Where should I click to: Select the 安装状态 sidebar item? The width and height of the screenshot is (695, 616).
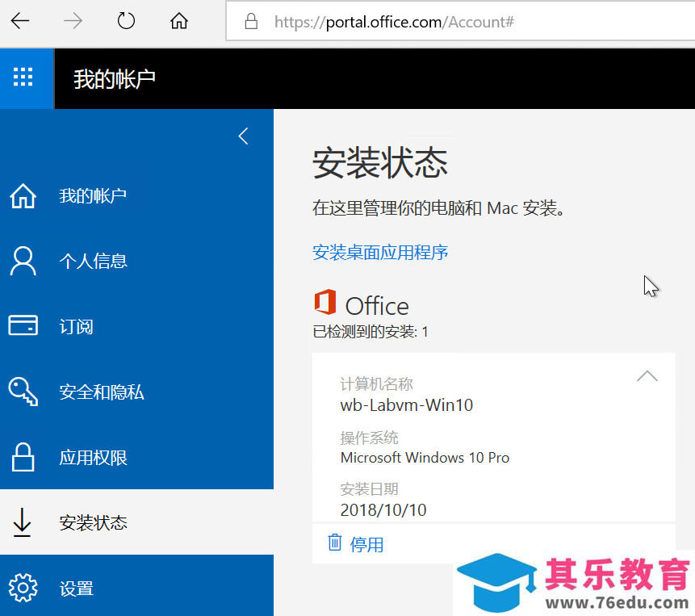136,522
